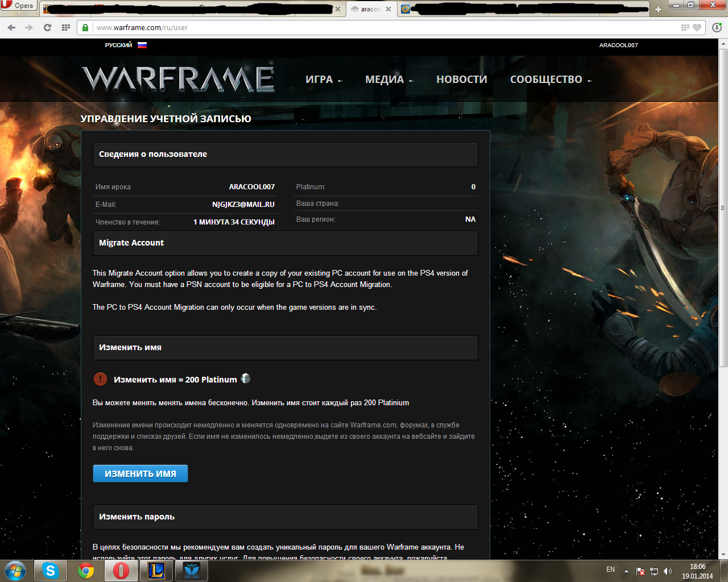The width and height of the screenshot is (728, 582).
Task: Click the Warframe logo
Action: click(178, 79)
